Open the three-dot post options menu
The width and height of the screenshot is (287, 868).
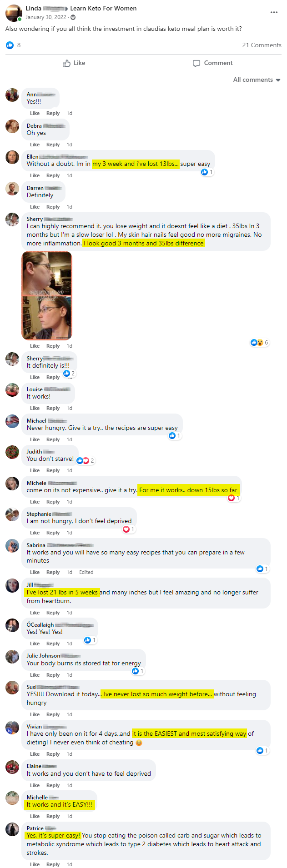click(x=274, y=12)
